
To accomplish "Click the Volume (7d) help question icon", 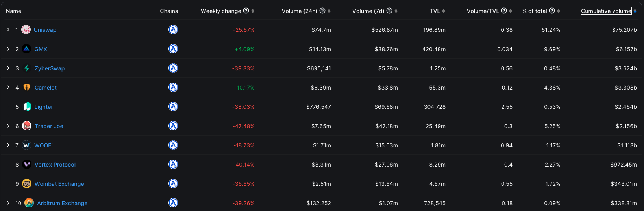I will (389, 11).
